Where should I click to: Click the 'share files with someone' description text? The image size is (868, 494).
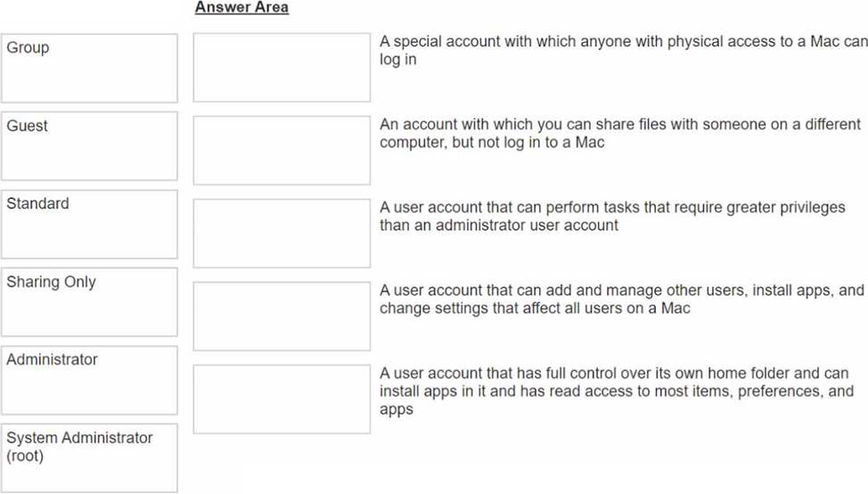[x=619, y=133]
